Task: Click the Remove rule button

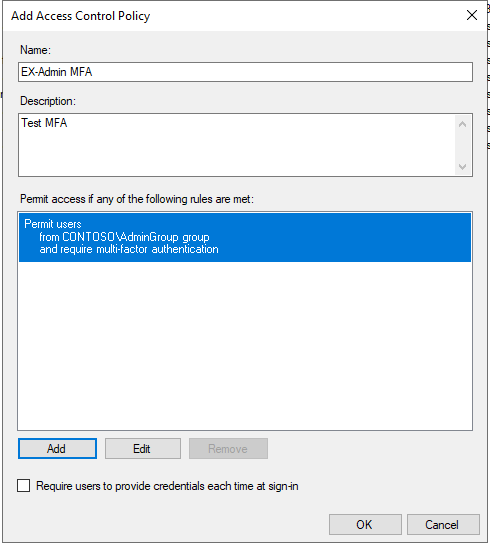Action: point(228,448)
